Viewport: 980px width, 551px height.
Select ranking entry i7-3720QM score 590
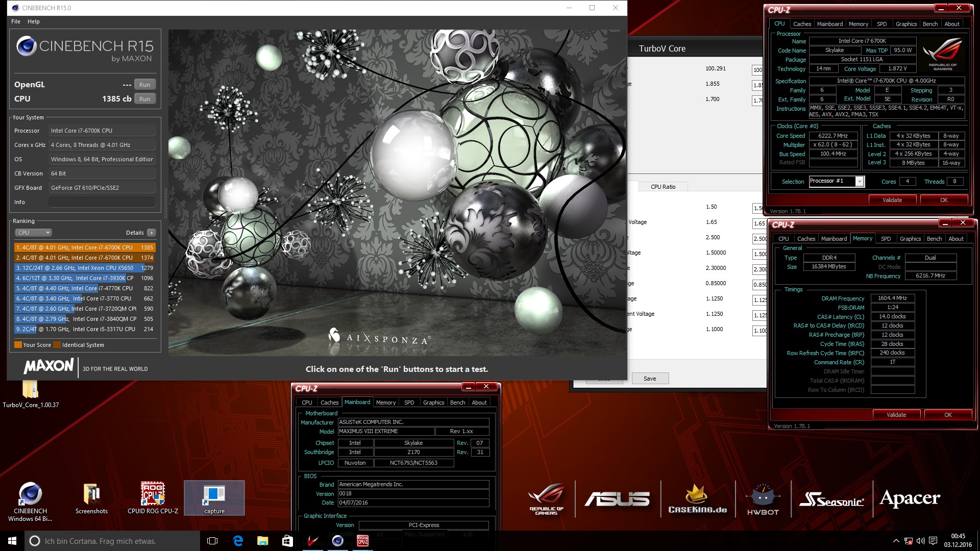[84, 309]
